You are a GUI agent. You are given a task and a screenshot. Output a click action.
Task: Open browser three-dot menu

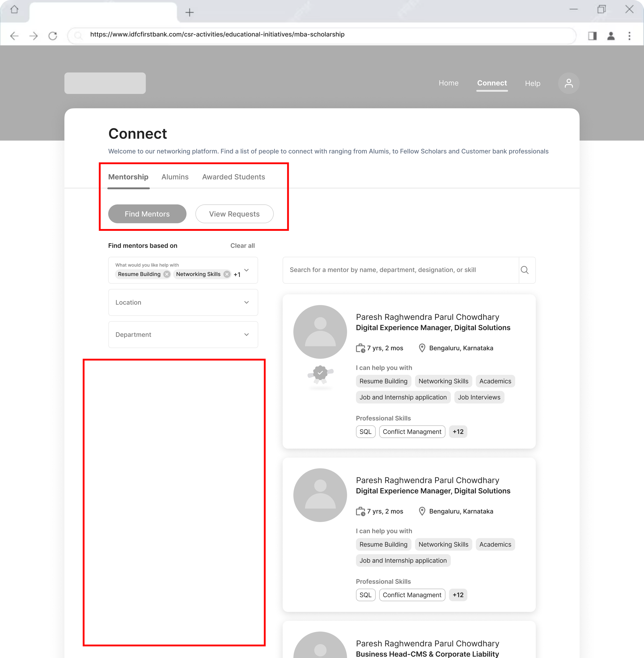[629, 36]
